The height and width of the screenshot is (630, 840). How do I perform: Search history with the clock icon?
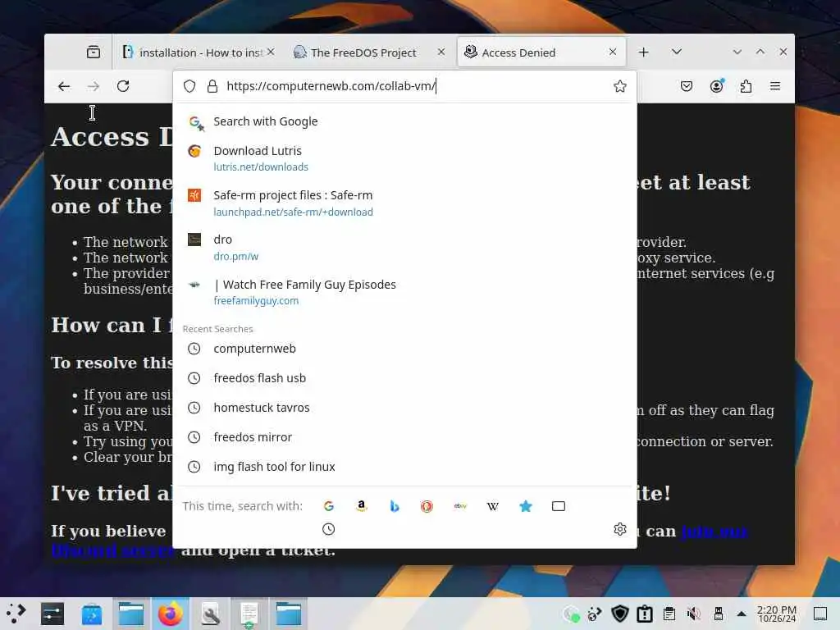coord(329,529)
